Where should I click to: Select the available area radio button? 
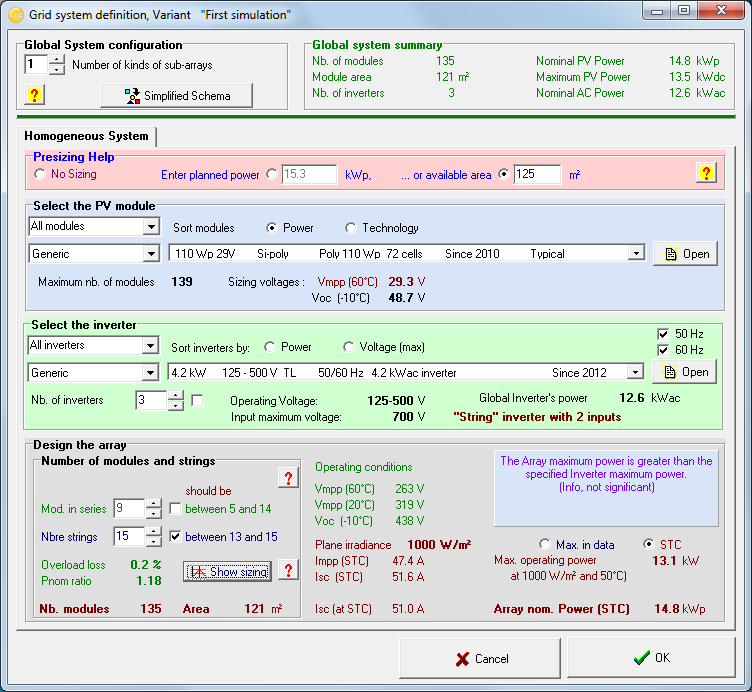(503, 174)
